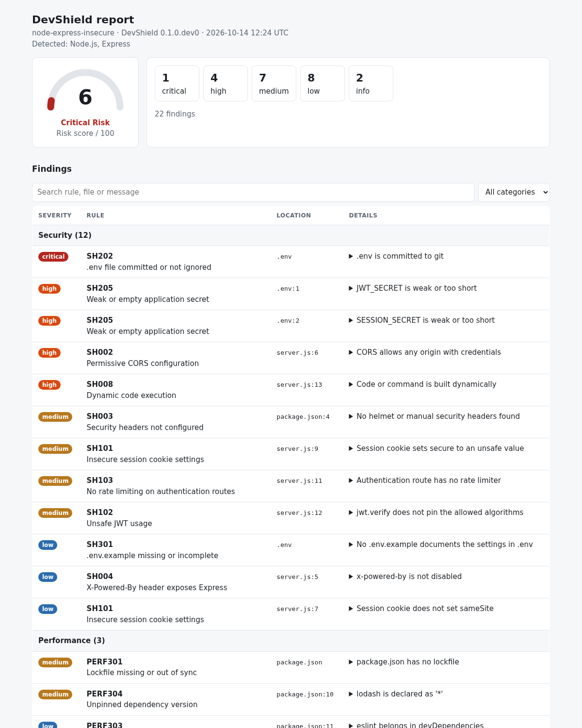The width and height of the screenshot is (582, 728).
Task: Click the search rule, file or message field
Action: (x=253, y=192)
